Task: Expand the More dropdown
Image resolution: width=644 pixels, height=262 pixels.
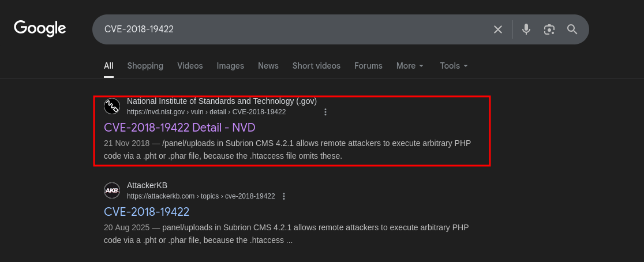Action: [x=410, y=66]
